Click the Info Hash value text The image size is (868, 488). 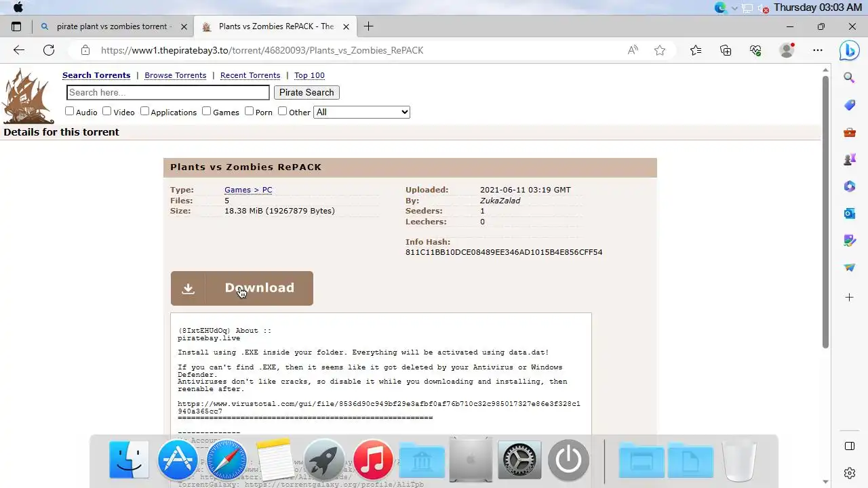coord(504,252)
